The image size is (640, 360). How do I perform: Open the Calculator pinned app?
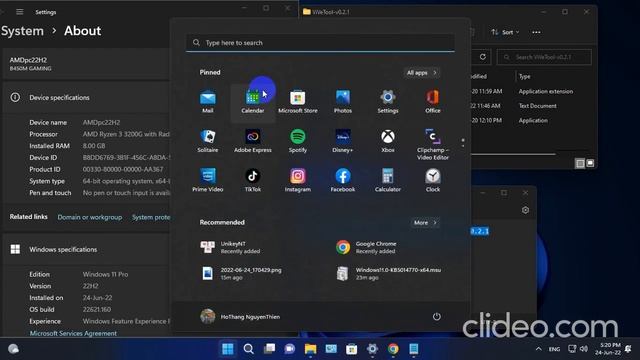coord(388,180)
